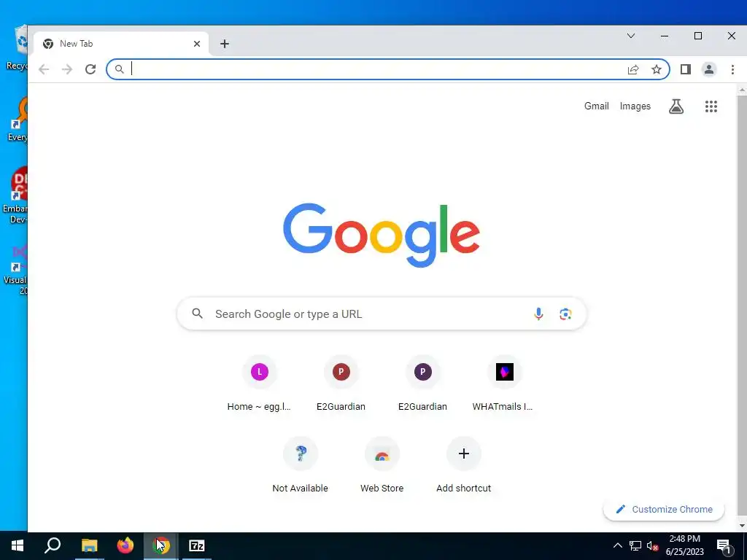
Task: Click the Customize Chrome button
Action: (x=664, y=509)
